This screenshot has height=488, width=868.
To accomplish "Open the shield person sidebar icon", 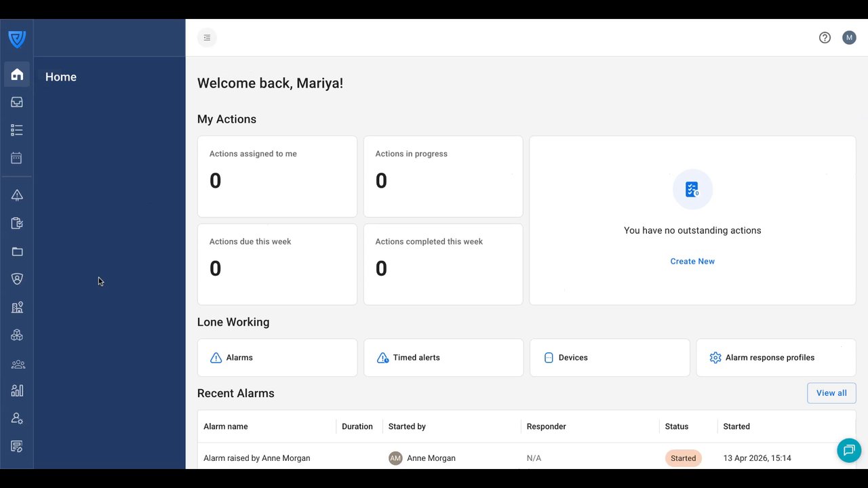I will [x=17, y=279].
